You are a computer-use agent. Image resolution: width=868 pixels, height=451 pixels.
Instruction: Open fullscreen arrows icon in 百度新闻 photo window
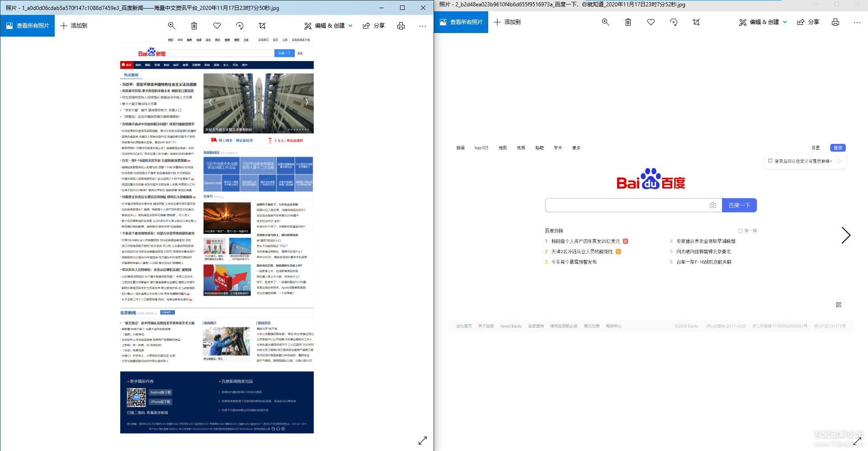[x=423, y=441]
